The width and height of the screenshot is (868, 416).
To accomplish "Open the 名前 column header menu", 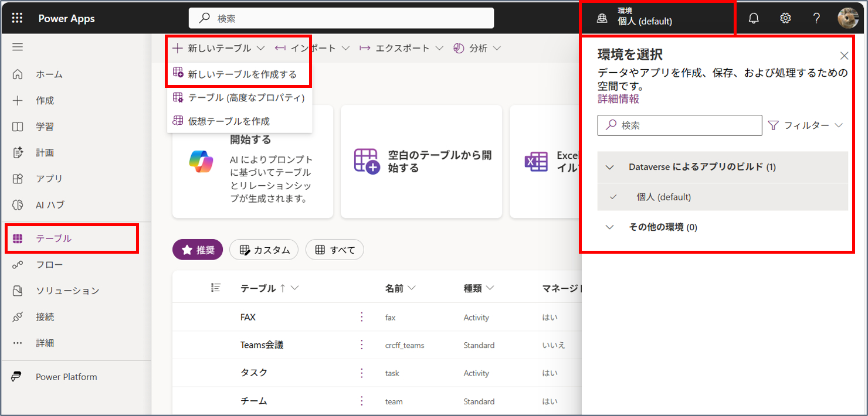I will [x=401, y=288].
